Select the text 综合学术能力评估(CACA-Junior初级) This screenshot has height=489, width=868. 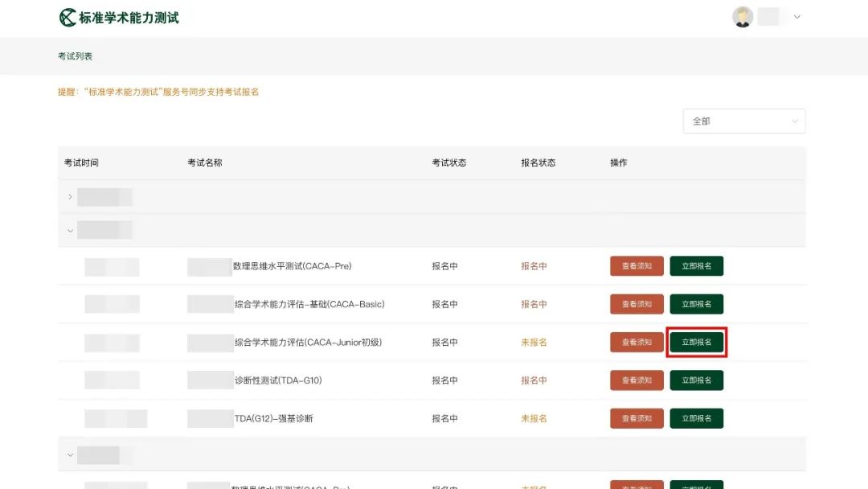click(x=308, y=343)
